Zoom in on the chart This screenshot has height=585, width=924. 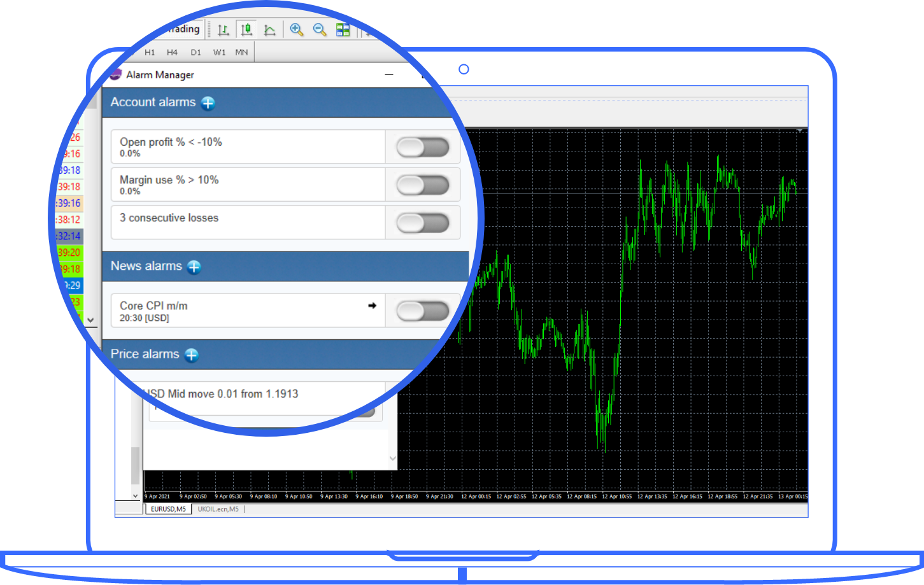[x=297, y=30]
